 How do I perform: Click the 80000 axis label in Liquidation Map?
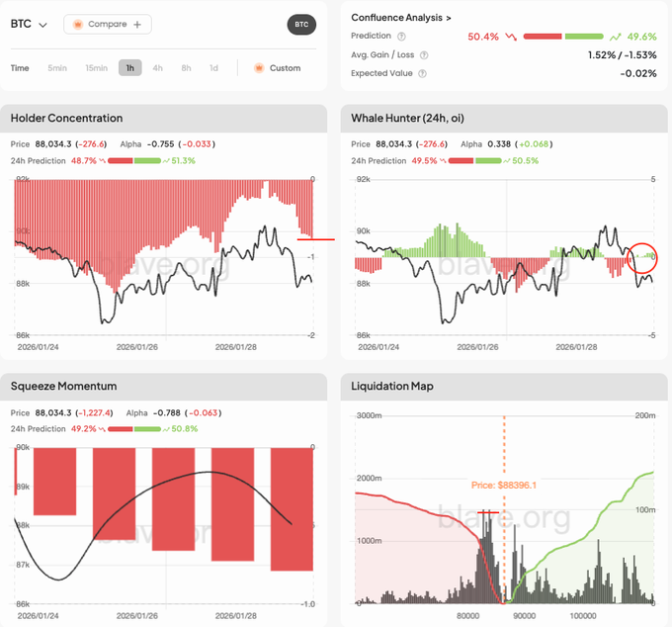[x=468, y=616]
